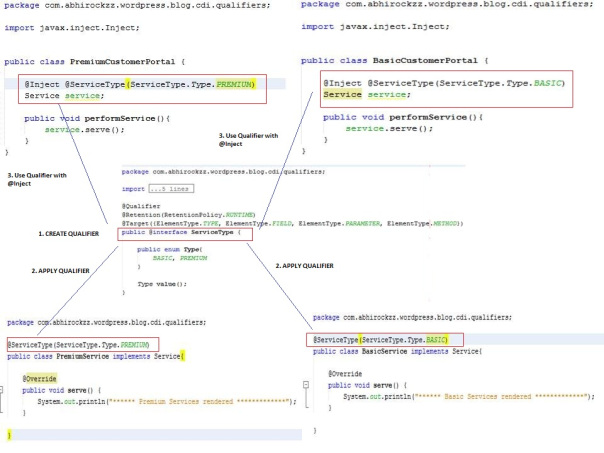Select the "public enum Type" declaration

tap(170, 248)
